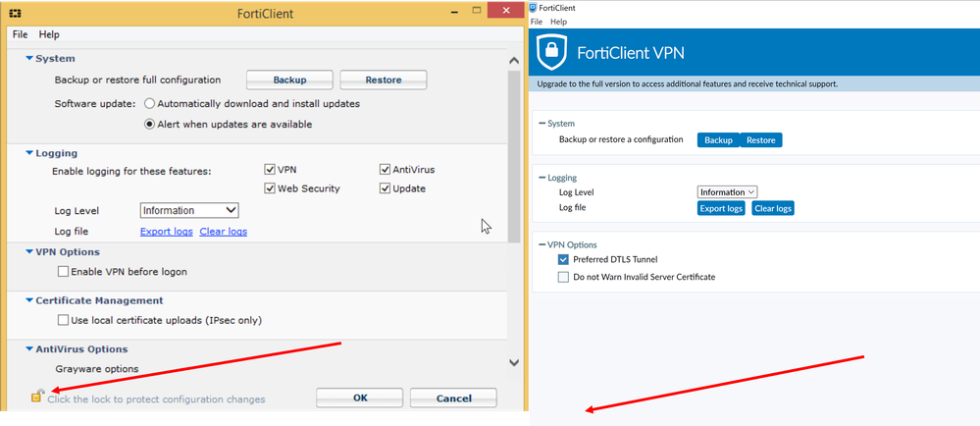This screenshot has height=426, width=980.
Task: Open the File menu in the FortiClient VPN window
Action: (x=536, y=22)
